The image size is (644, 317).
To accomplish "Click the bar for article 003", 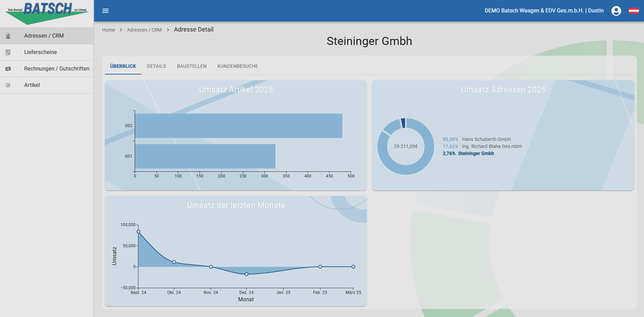I will pyautogui.click(x=239, y=126).
